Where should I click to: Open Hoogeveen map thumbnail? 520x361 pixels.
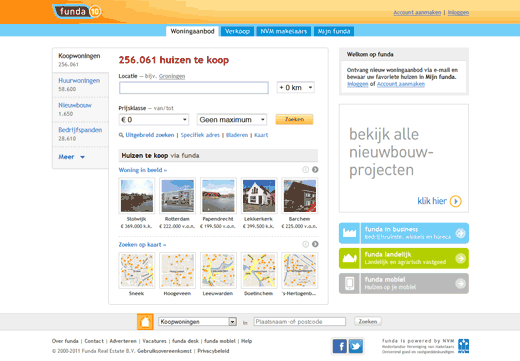[177, 270]
